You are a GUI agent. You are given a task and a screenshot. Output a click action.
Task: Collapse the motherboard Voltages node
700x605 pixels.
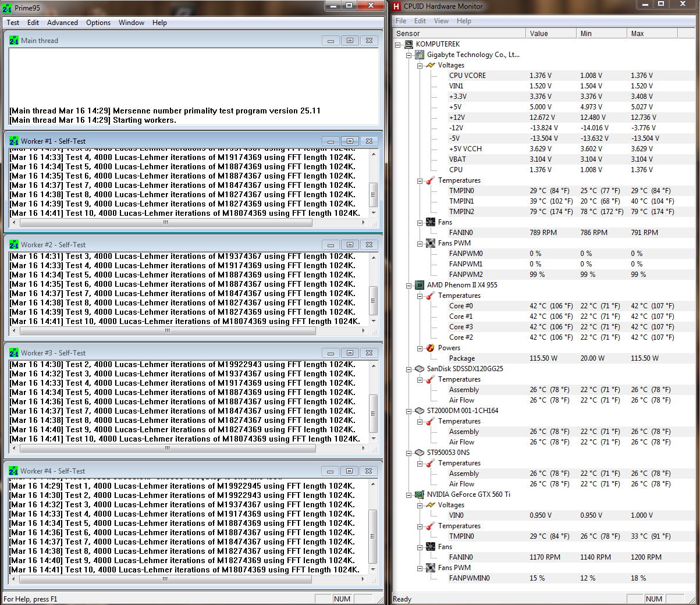point(420,66)
